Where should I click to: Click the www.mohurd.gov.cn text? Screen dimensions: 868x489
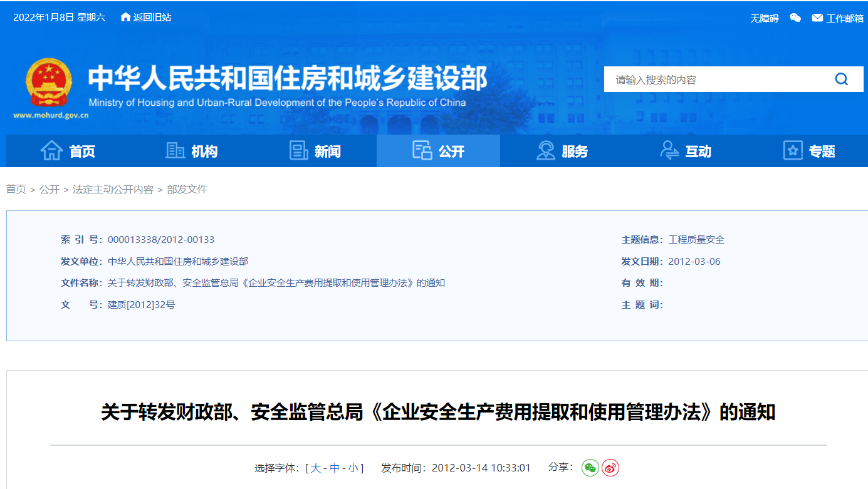tap(51, 115)
